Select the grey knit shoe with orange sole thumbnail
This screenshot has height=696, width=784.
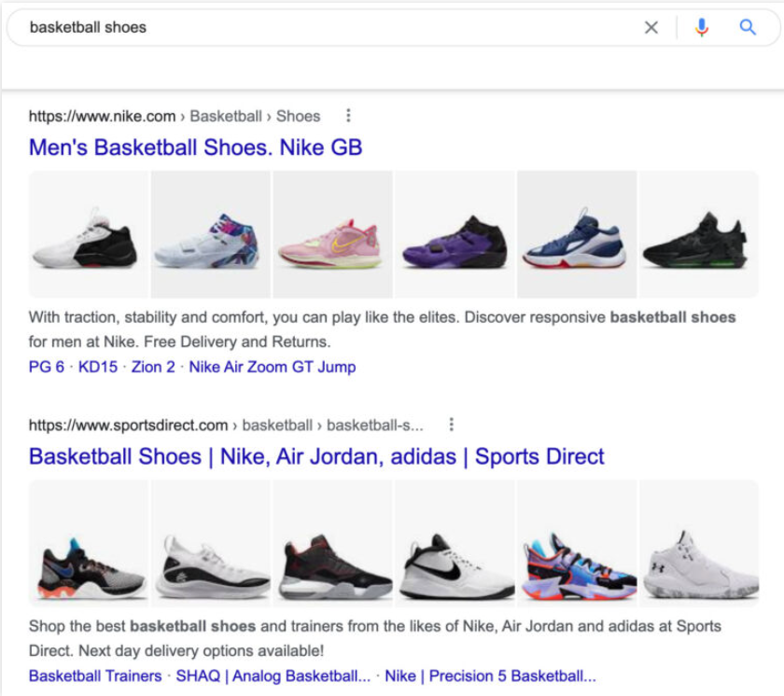[89, 543]
